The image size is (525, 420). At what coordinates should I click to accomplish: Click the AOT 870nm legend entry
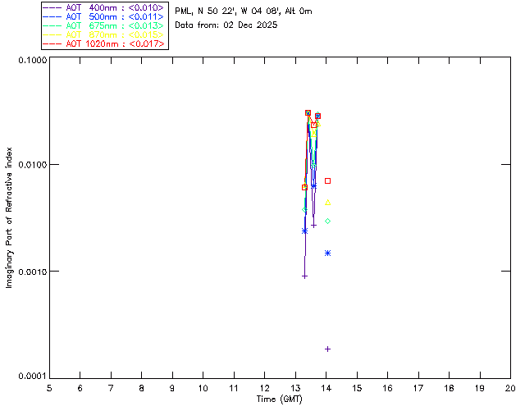tap(103, 34)
